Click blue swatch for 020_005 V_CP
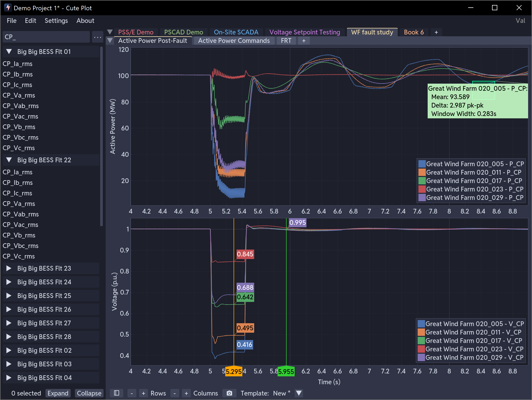 [x=421, y=324]
